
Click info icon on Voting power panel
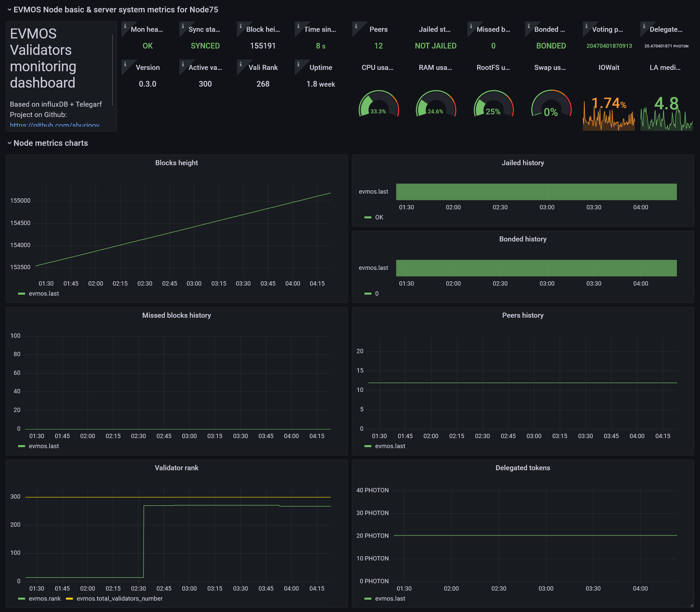coord(587,26)
